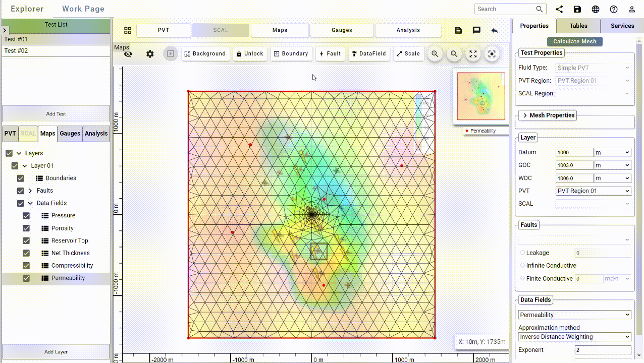The image size is (644, 363).
Task: Toggle map visibility eye-slash icon
Action: (128, 54)
